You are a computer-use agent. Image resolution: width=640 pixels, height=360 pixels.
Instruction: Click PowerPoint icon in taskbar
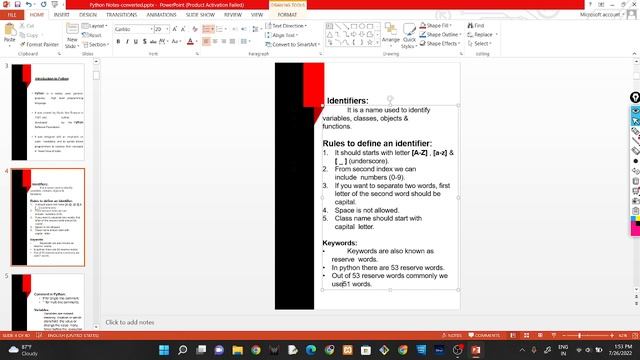[476, 350]
